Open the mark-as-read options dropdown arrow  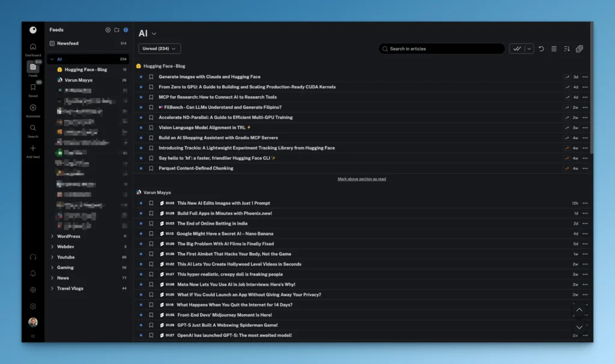tap(529, 49)
